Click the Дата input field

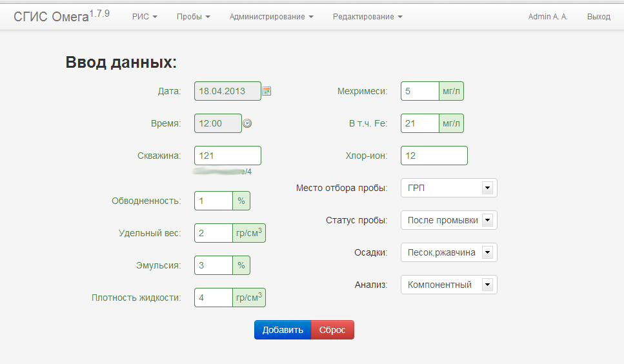coord(228,91)
